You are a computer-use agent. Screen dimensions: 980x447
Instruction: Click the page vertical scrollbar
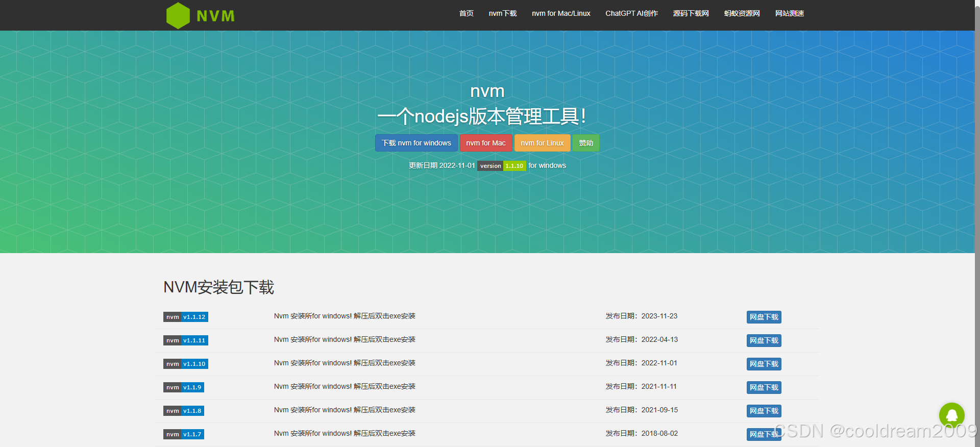977,224
